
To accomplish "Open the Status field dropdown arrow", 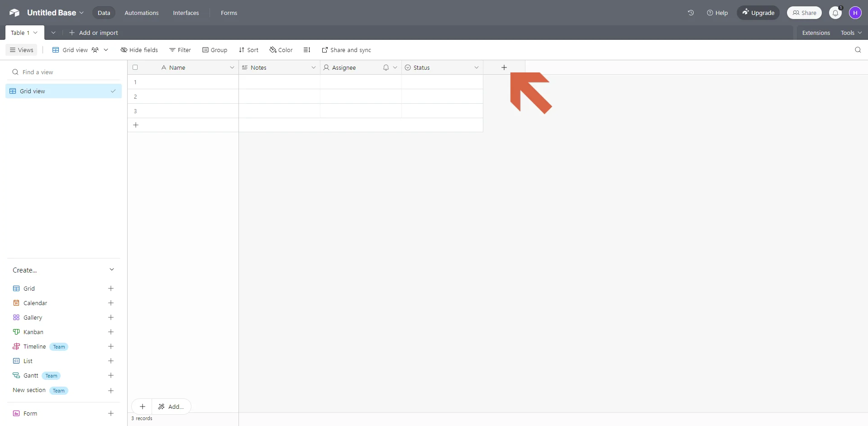I will pos(476,67).
